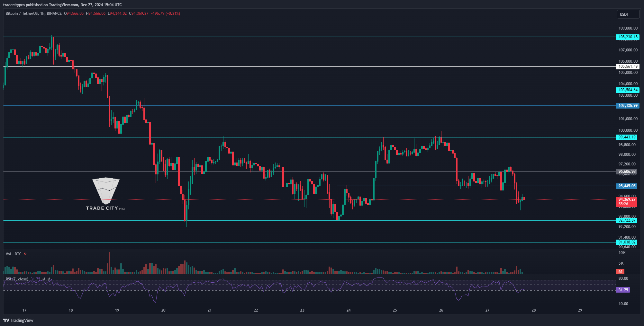Click the 101,000.00 price axis tick

628,119
